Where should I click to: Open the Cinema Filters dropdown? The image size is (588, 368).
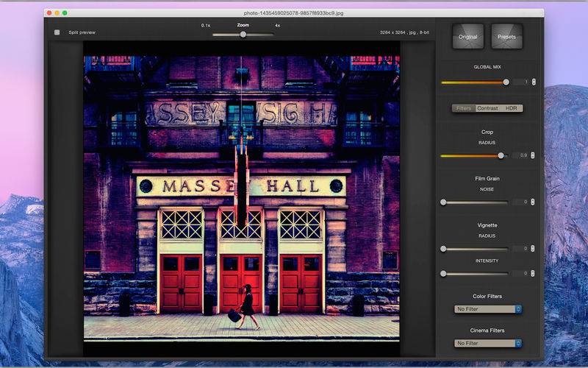488,343
